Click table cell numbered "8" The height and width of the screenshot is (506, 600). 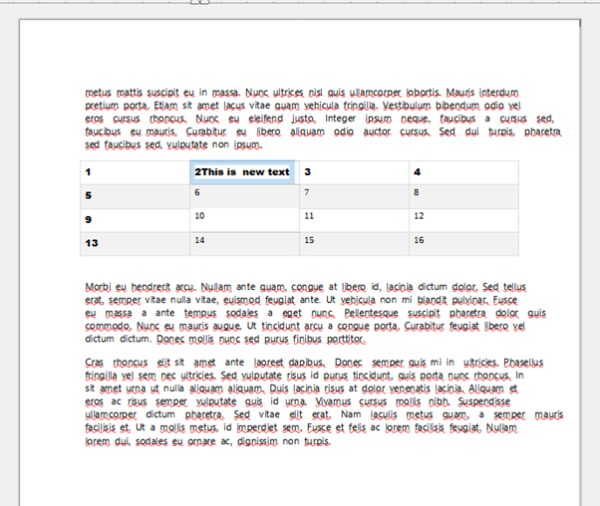(x=464, y=196)
